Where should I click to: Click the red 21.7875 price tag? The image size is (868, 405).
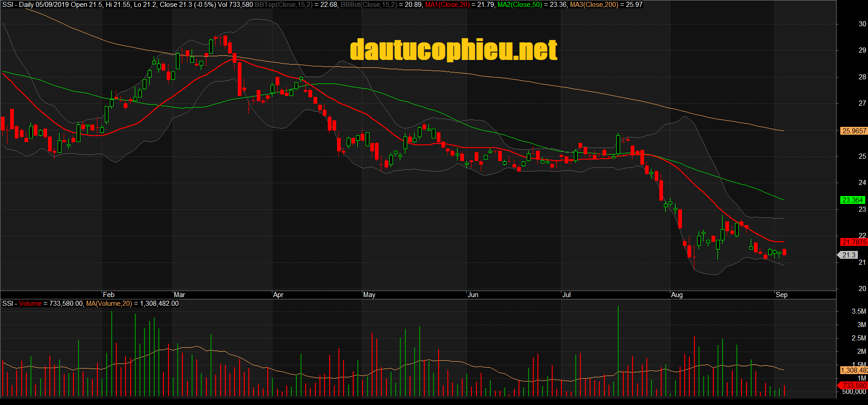[x=854, y=242]
